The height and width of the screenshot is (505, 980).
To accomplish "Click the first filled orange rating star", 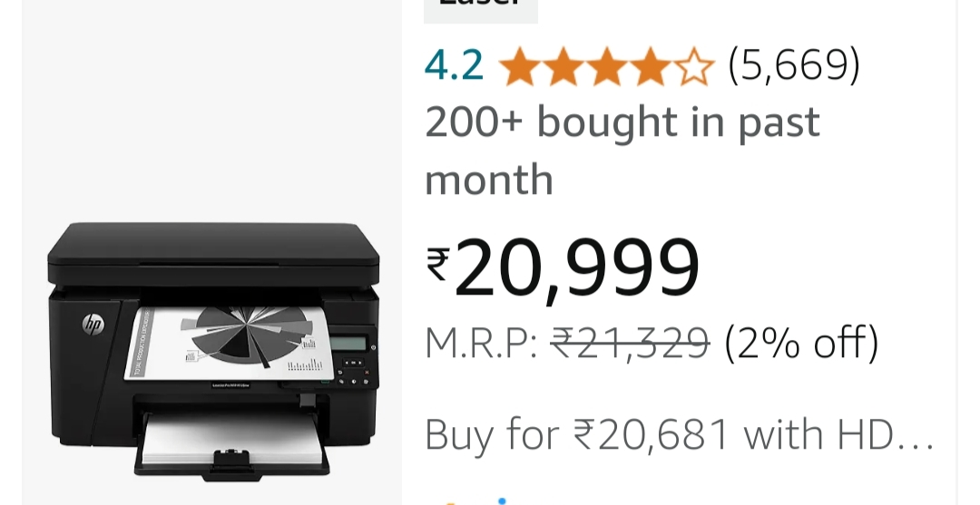I will pos(519,66).
